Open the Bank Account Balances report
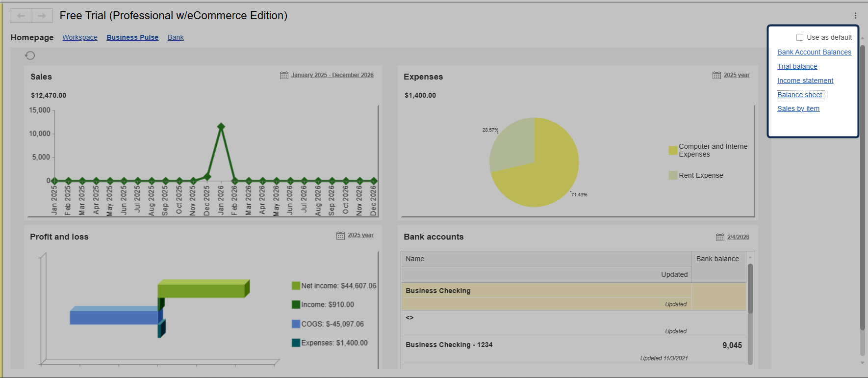The width and height of the screenshot is (868, 378). (814, 52)
